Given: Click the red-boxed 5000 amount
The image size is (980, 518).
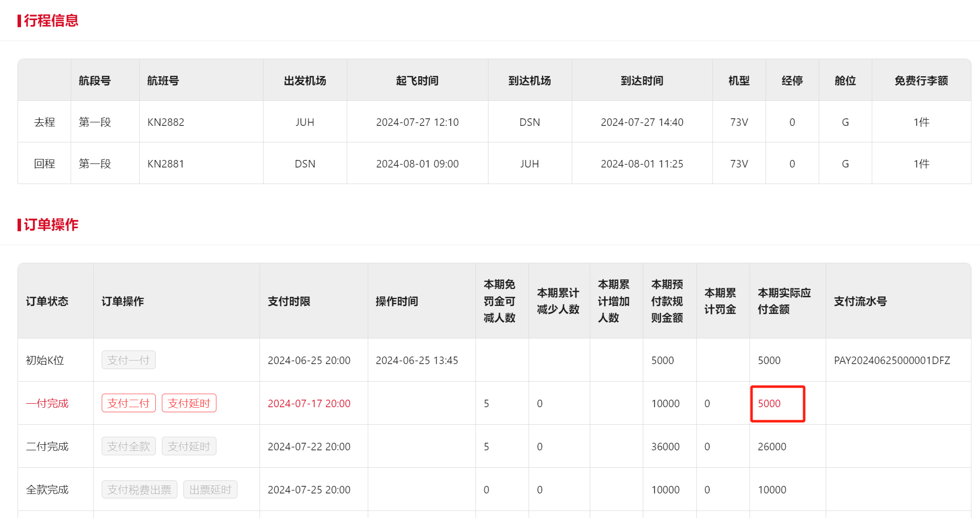Looking at the screenshot, I should coord(769,404).
